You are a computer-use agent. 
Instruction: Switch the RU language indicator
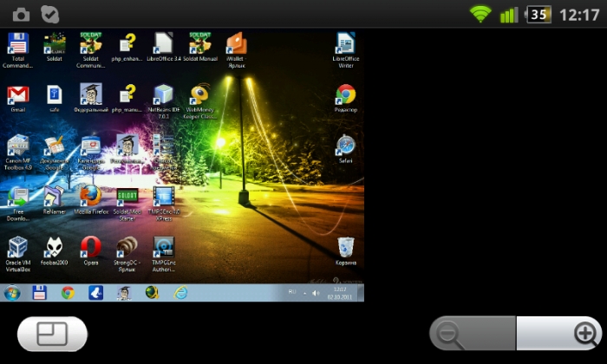[292, 292]
